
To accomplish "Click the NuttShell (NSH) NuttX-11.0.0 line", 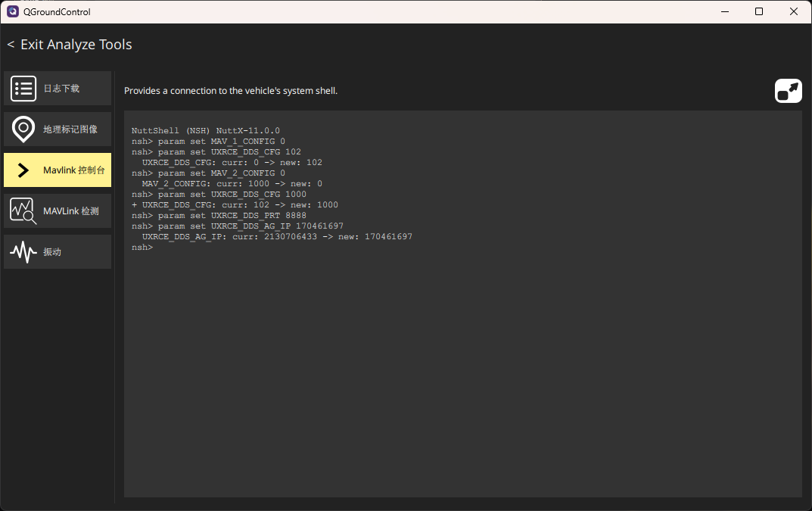I will 206,131.
